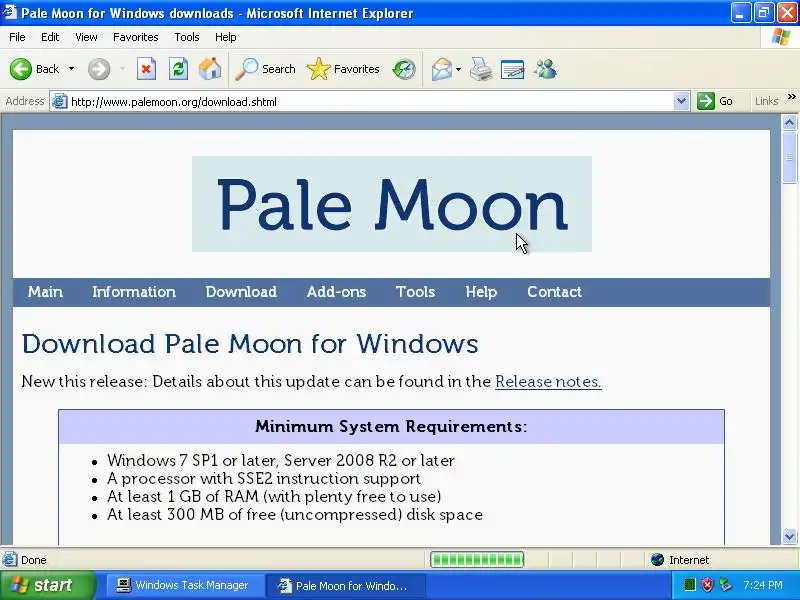Click scrollbar down arrow
Screen dimensions: 800x600
[x=789, y=536]
